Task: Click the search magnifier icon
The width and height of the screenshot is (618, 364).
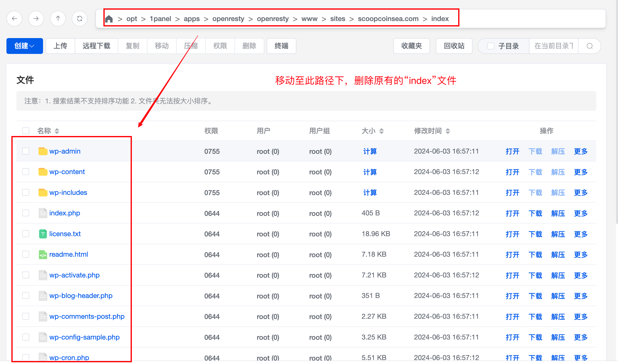Action: click(x=590, y=46)
